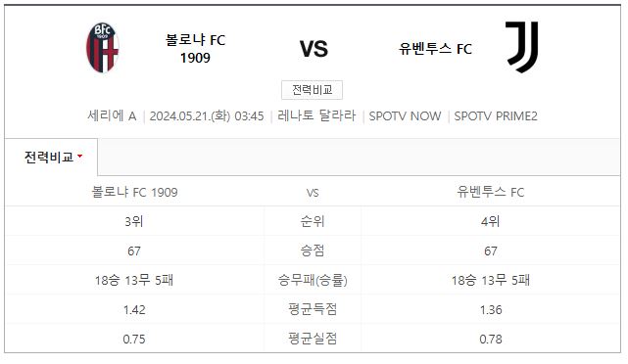This screenshot has width=628, height=364.
Task: Click the 전력비교 button under VS
Action: [312, 90]
